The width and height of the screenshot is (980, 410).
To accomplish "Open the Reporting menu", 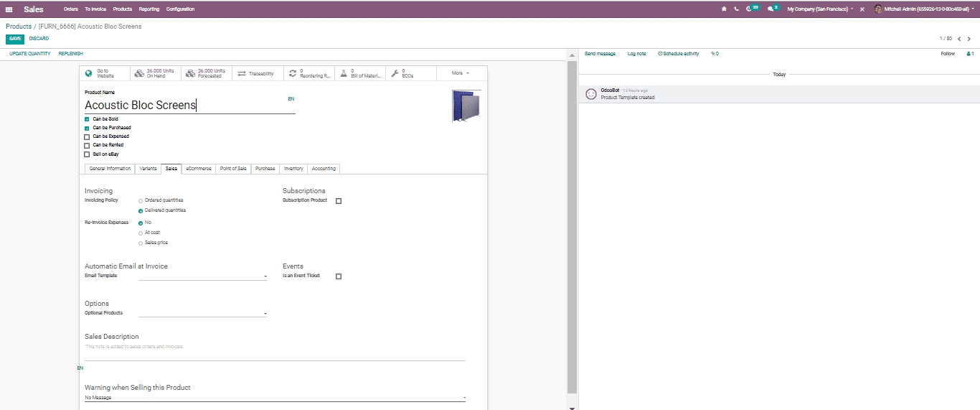I will [149, 9].
